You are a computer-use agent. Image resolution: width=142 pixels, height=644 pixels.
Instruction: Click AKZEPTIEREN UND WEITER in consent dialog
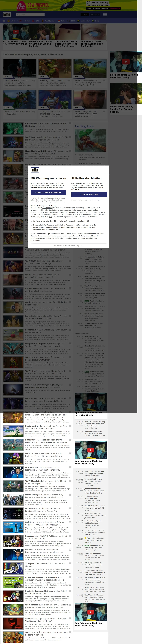48,192
